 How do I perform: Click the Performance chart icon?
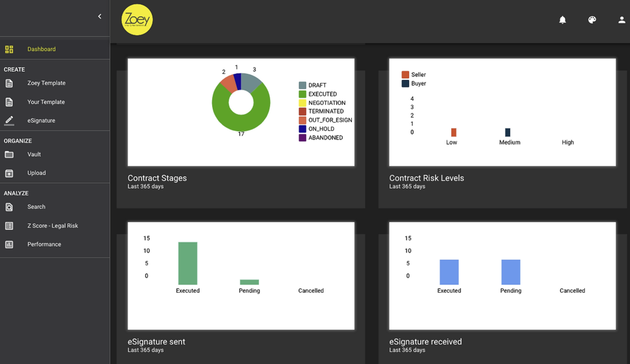[9, 244]
